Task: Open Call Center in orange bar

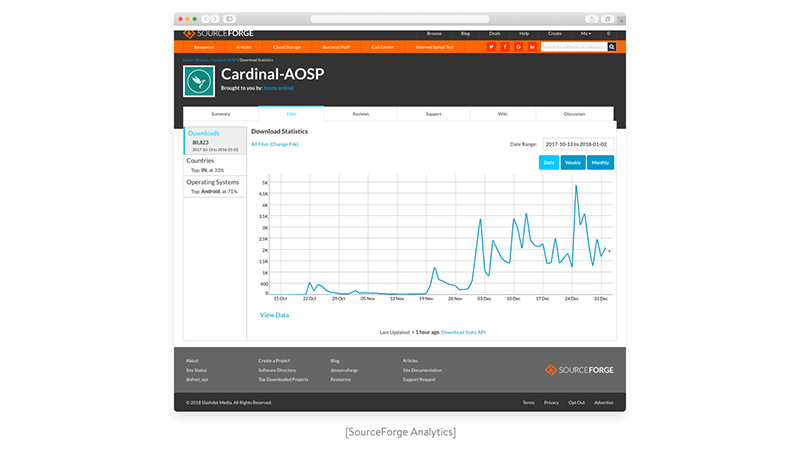Action: (x=383, y=47)
